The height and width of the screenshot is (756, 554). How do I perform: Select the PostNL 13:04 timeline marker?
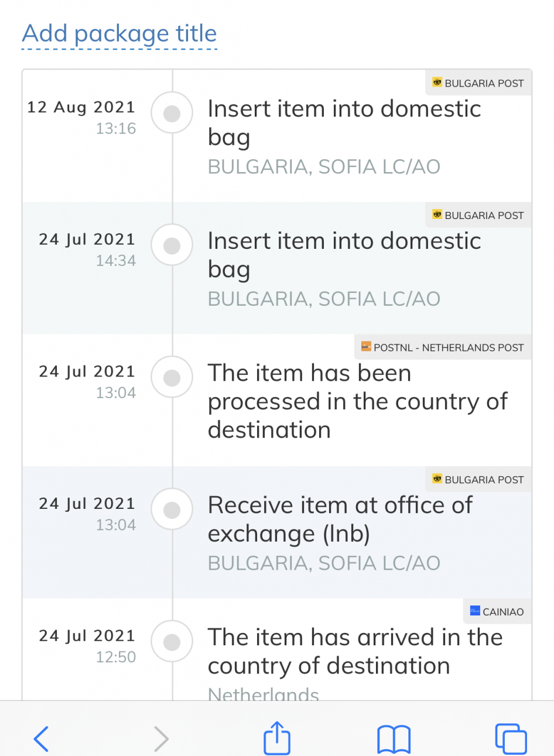pyautogui.click(x=172, y=378)
